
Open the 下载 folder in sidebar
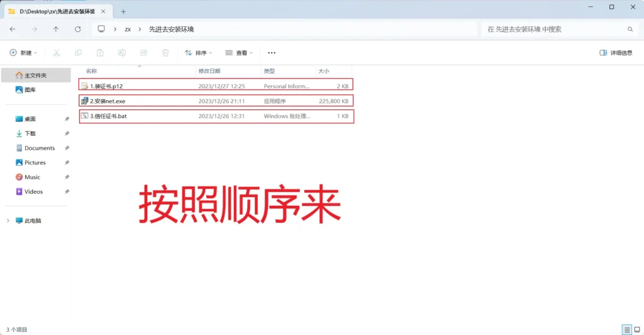(30, 133)
